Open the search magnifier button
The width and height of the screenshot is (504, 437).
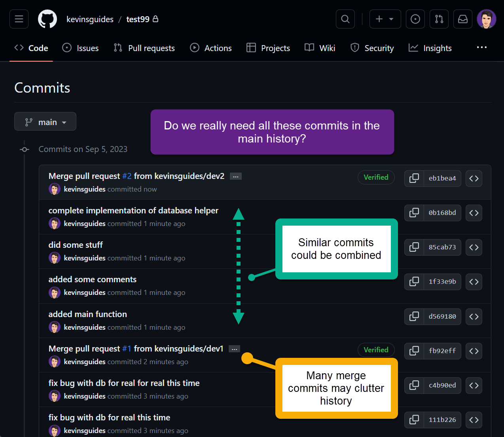coord(345,19)
